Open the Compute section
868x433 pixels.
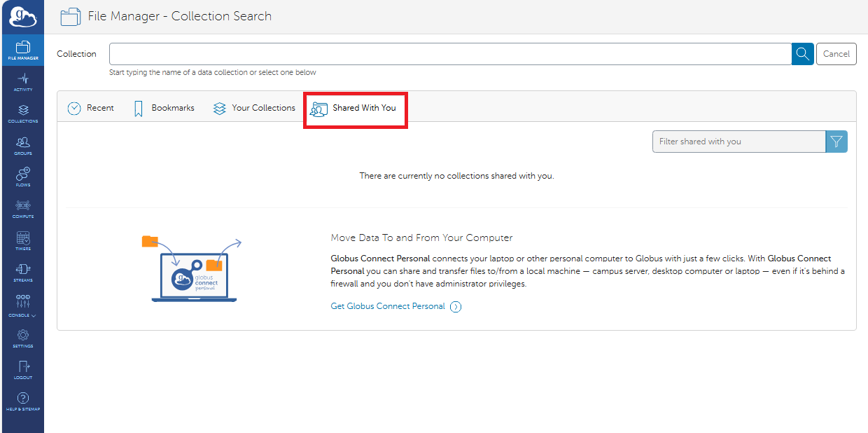[x=22, y=209]
